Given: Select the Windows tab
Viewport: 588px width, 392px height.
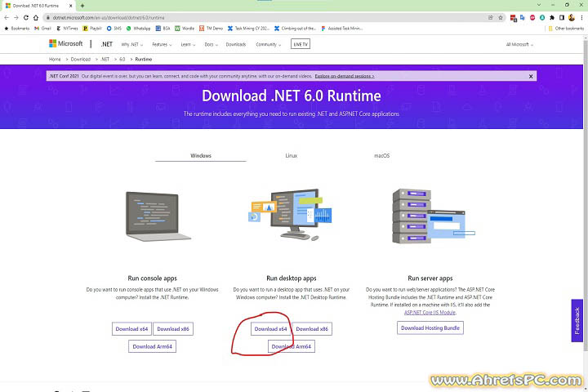Looking at the screenshot, I should coord(201,156).
